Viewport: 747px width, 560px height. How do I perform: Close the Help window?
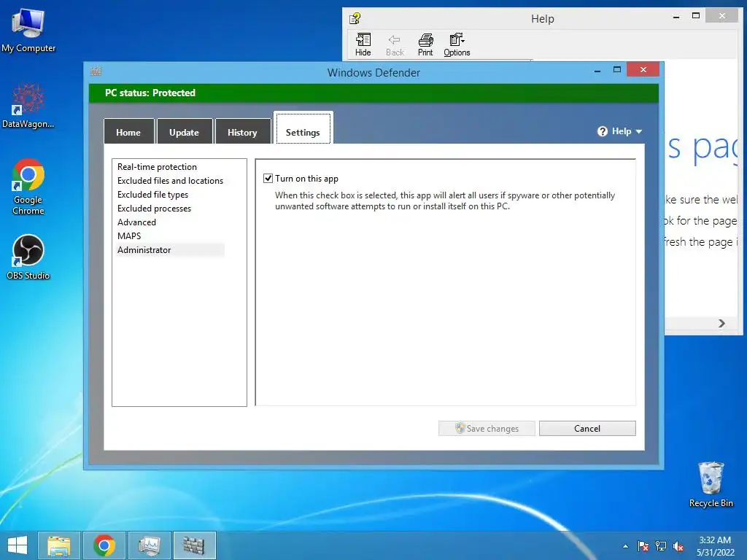click(x=721, y=16)
